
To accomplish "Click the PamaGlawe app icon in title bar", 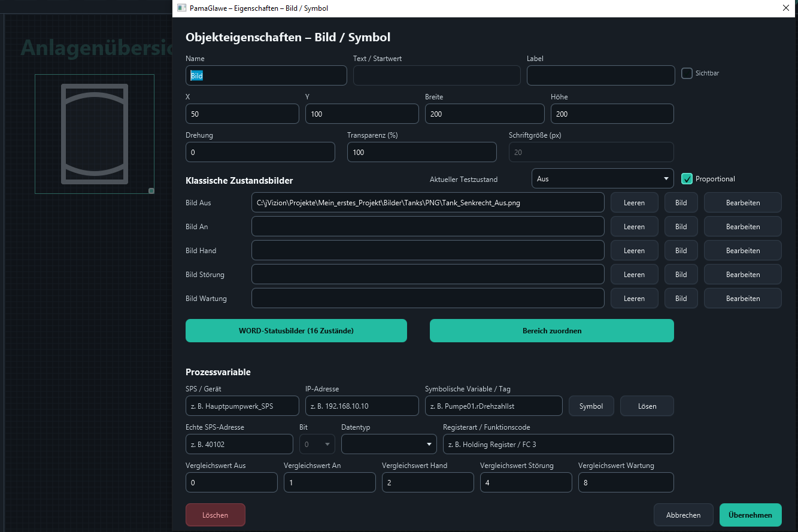I will click(x=181, y=8).
